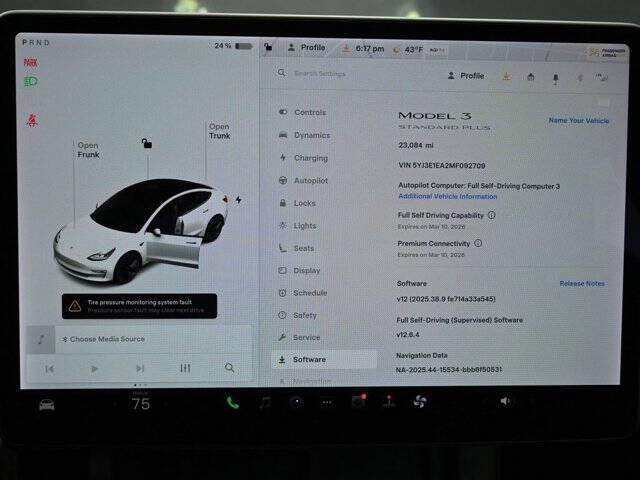Open the media equalizer icon
The image size is (640, 480).
pos(185,368)
